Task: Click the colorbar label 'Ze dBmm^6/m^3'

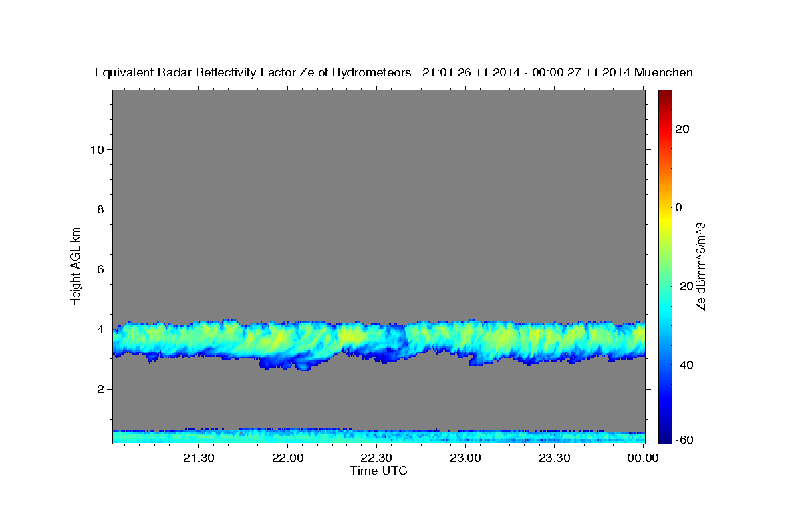Action: [x=700, y=266]
